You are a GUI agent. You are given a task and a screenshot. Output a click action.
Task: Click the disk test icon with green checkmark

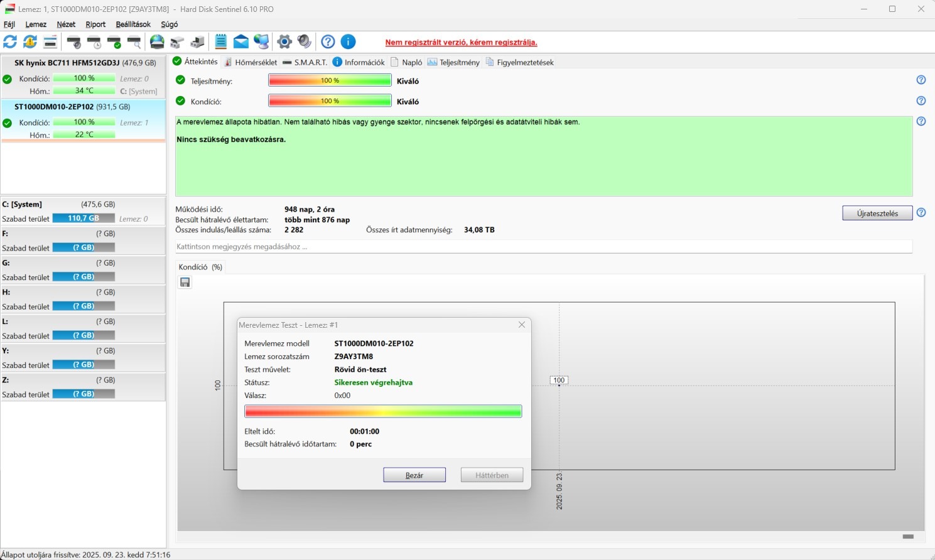(x=114, y=42)
